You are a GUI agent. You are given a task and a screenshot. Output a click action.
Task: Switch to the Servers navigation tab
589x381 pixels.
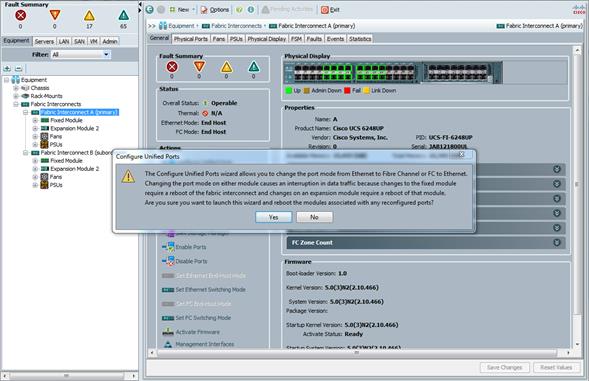point(44,41)
